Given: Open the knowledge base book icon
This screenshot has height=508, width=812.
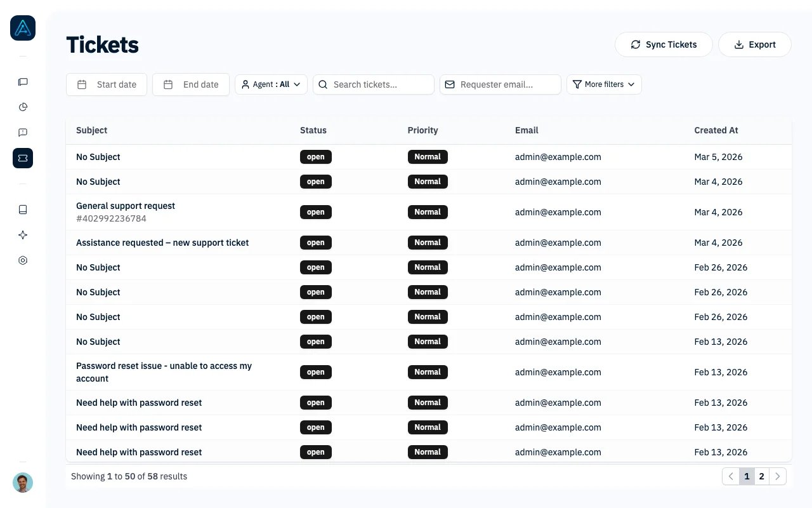Looking at the screenshot, I should (x=23, y=210).
